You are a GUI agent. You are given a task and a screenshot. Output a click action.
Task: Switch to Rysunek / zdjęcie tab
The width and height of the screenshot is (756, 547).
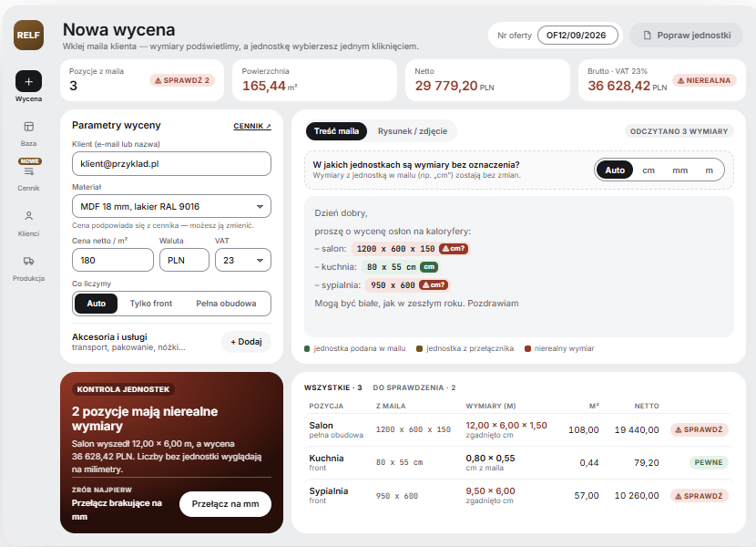pyautogui.click(x=413, y=131)
